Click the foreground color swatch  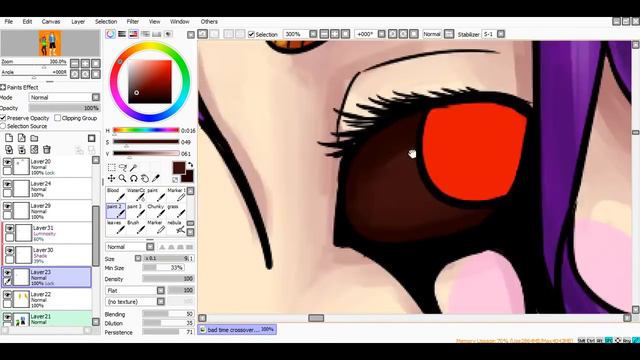point(178,168)
